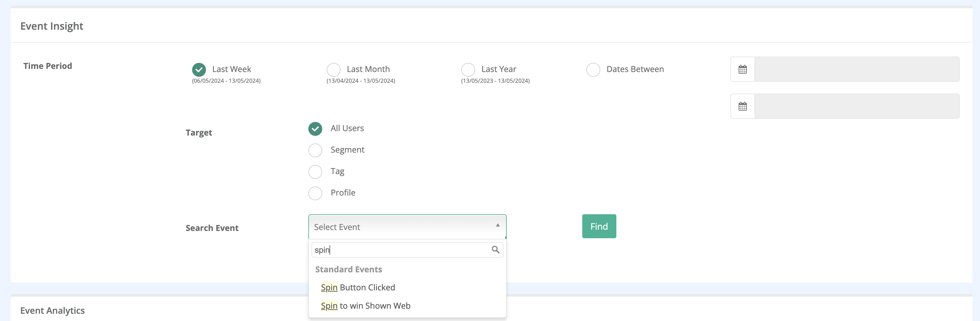Click the magnifier icon in event search
980x321 pixels.
click(x=495, y=250)
